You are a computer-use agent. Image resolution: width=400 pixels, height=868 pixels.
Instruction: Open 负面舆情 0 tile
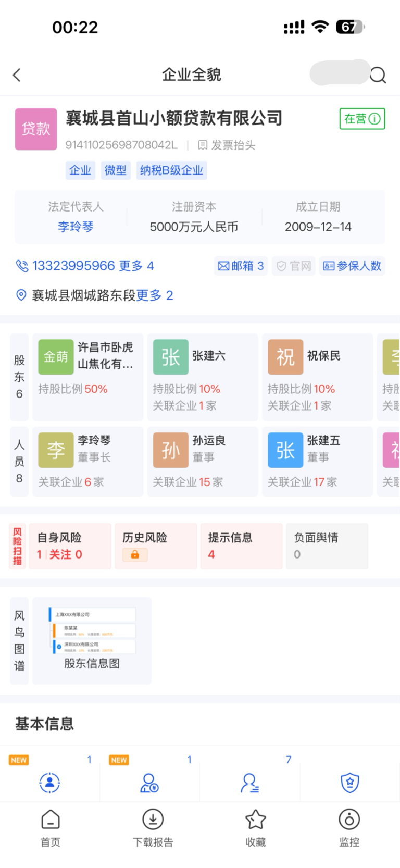327,546
